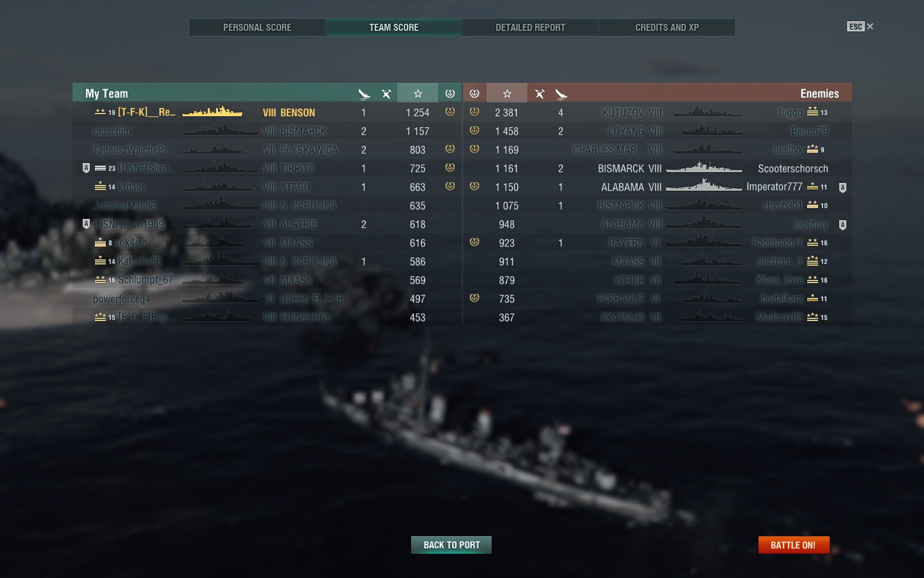Click Enemies achievements medal column header

pos(474,93)
